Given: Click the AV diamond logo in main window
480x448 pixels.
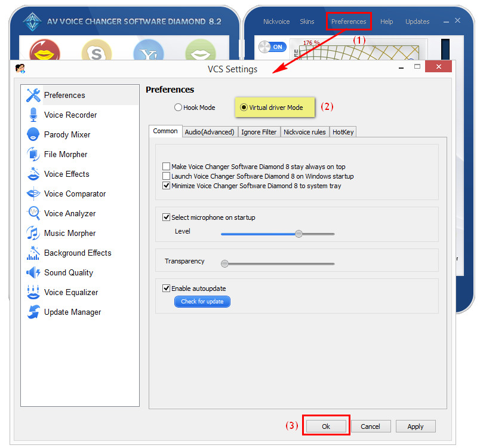Looking at the screenshot, I should [x=32, y=22].
